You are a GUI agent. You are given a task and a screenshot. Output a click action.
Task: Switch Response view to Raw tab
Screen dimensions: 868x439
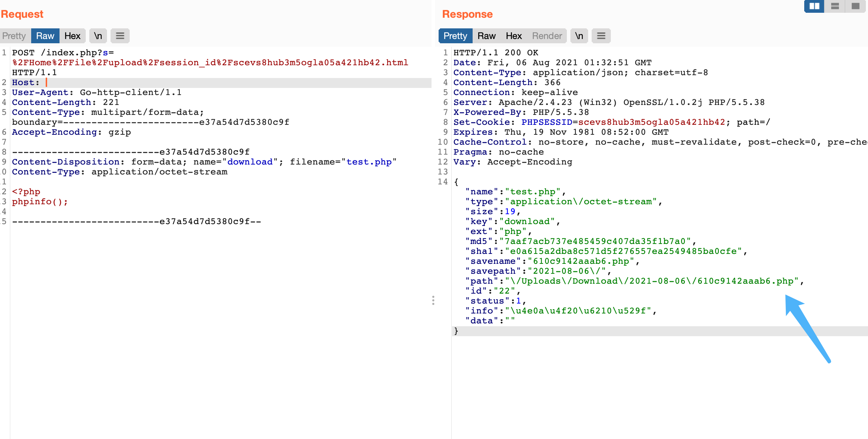point(486,36)
